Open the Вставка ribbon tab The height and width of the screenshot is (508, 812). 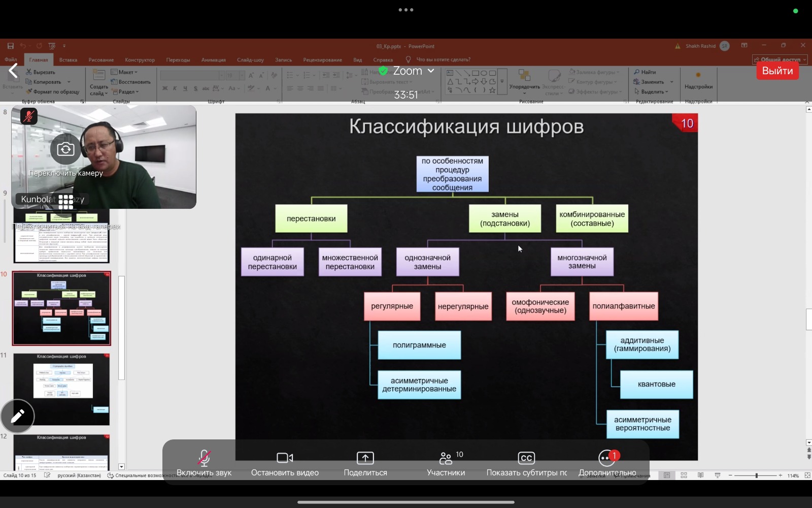click(x=68, y=60)
